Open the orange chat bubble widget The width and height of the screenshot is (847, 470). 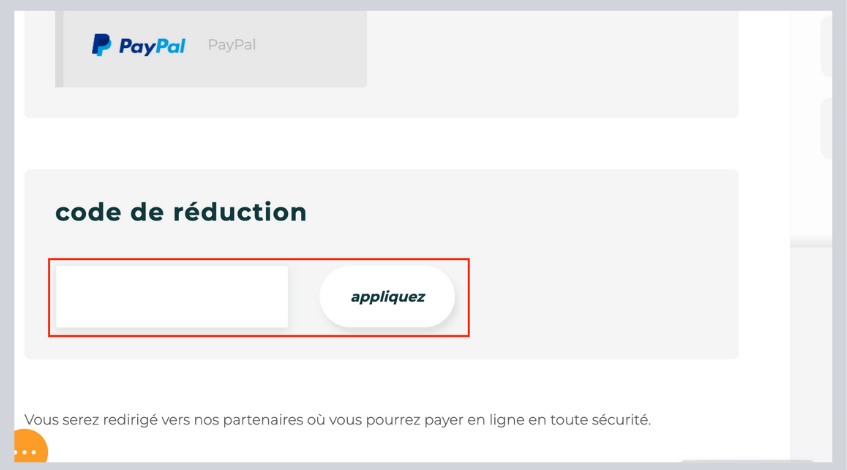point(28,449)
